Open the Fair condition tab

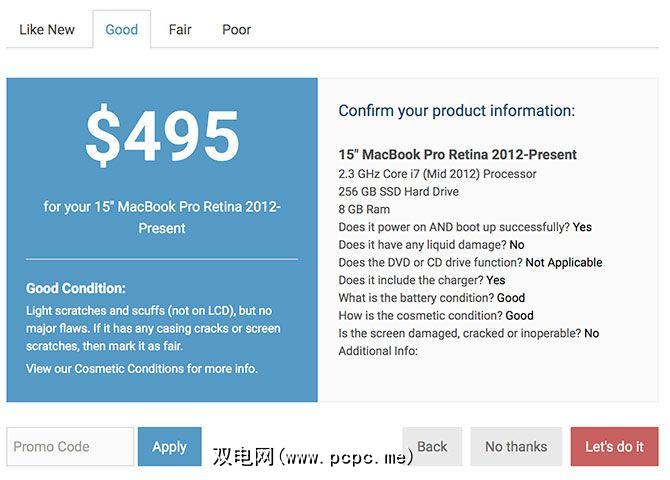pos(180,30)
